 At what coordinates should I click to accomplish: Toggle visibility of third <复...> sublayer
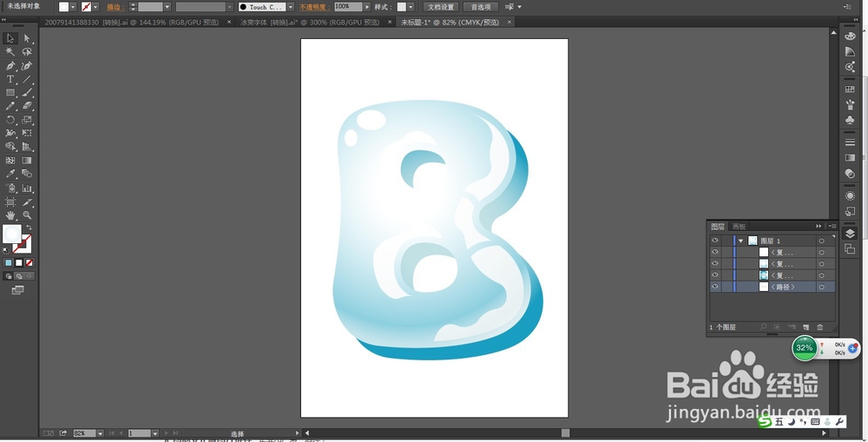point(714,275)
